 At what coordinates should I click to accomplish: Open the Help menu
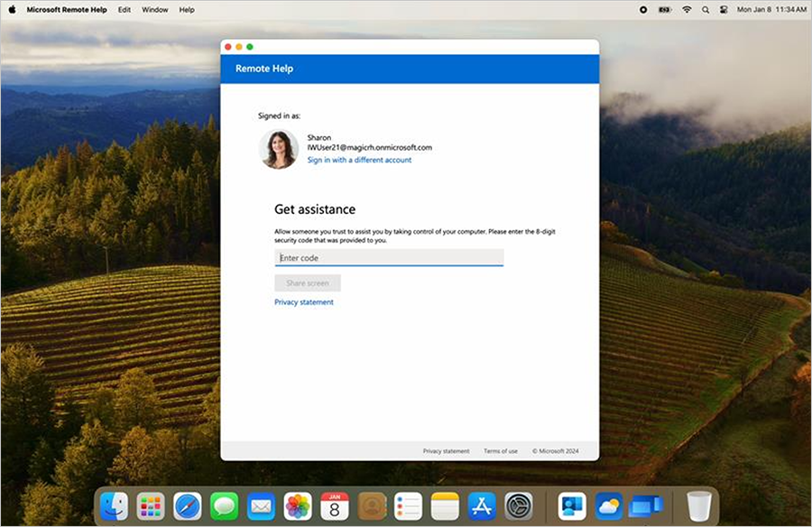[187, 9]
